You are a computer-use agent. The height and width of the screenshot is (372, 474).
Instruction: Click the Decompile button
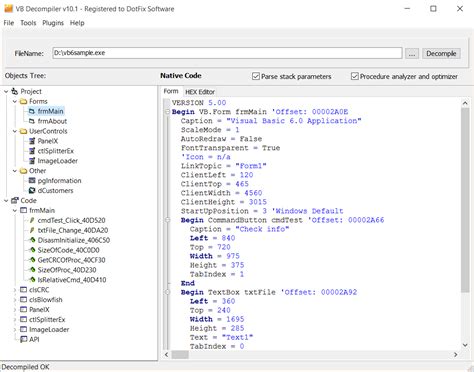tap(441, 53)
